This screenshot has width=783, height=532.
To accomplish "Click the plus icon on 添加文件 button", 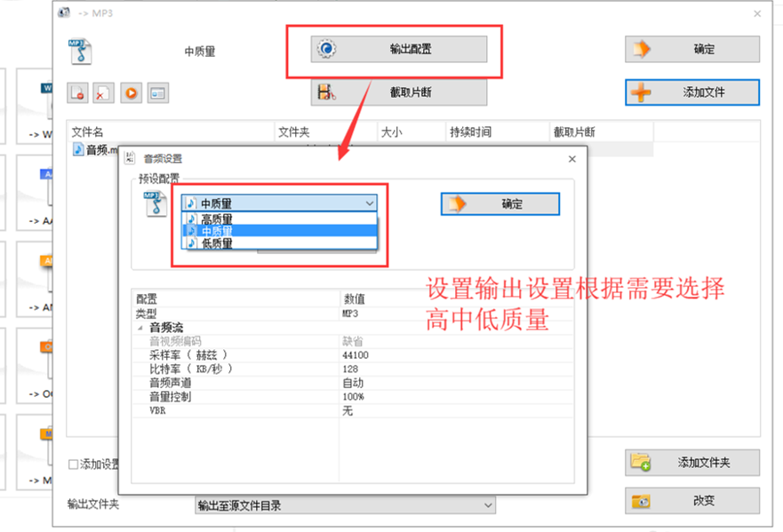I will tap(640, 92).
